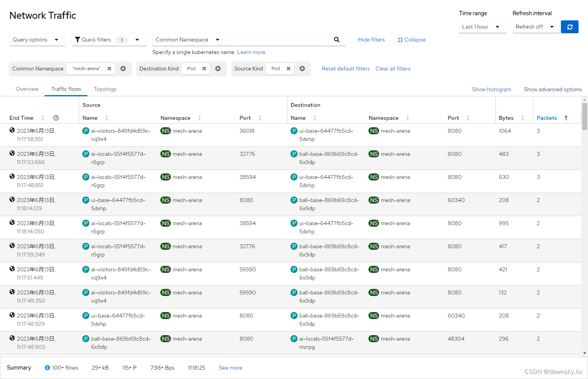Select the Traffic flows tab
Image resolution: width=588 pixels, height=379 pixels.
[x=66, y=89]
